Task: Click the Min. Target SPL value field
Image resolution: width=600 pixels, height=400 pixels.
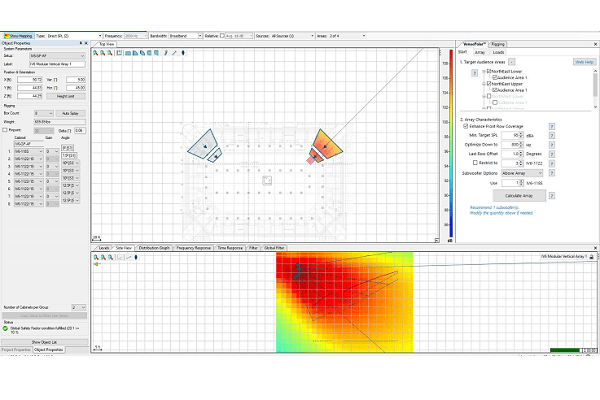Action: (x=512, y=136)
